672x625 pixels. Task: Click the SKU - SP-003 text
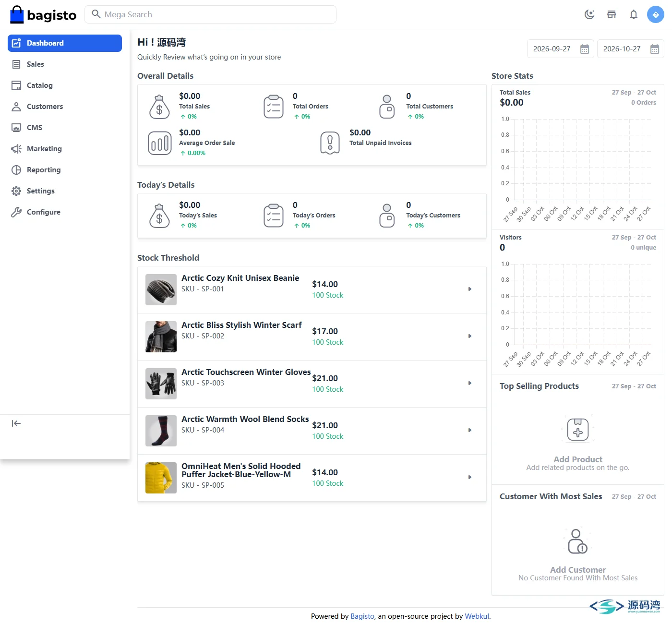(203, 383)
